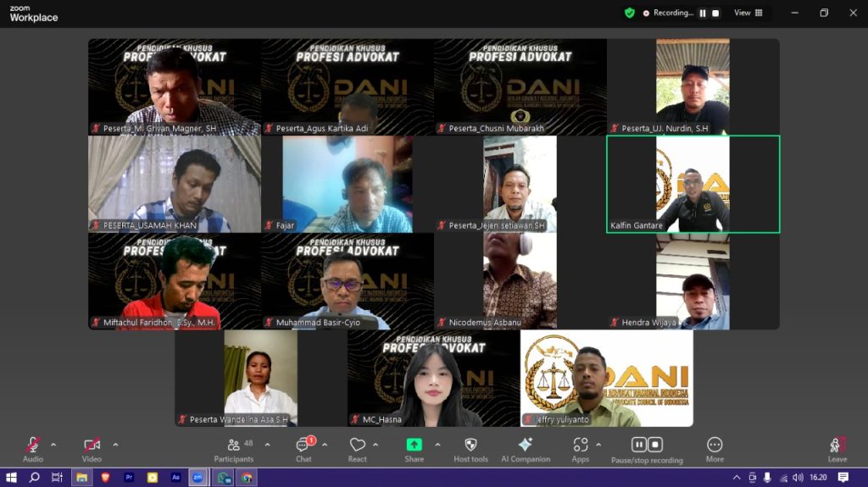Open the Chat panel with unread message

(x=303, y=447)
